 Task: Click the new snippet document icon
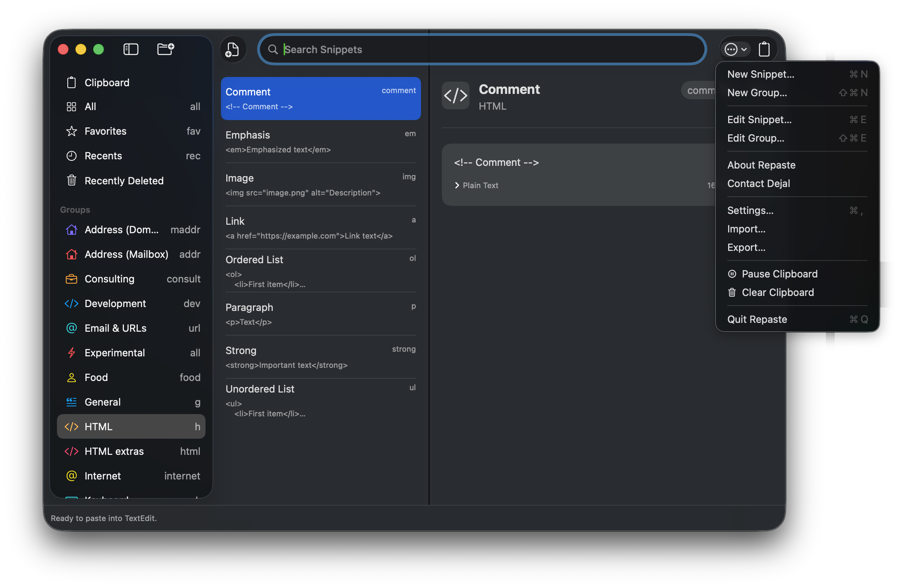[232, 50]
